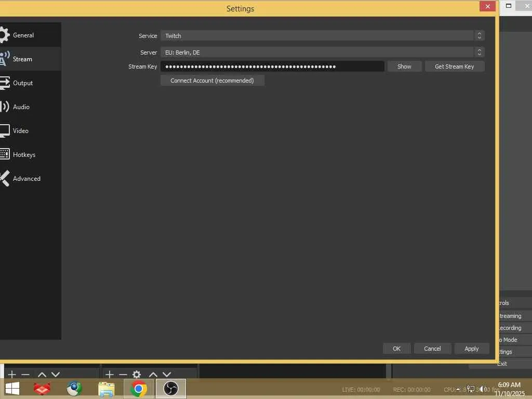The image size is (532, 399).
Task: Move source up with up arrow
Action: point(153,375)
